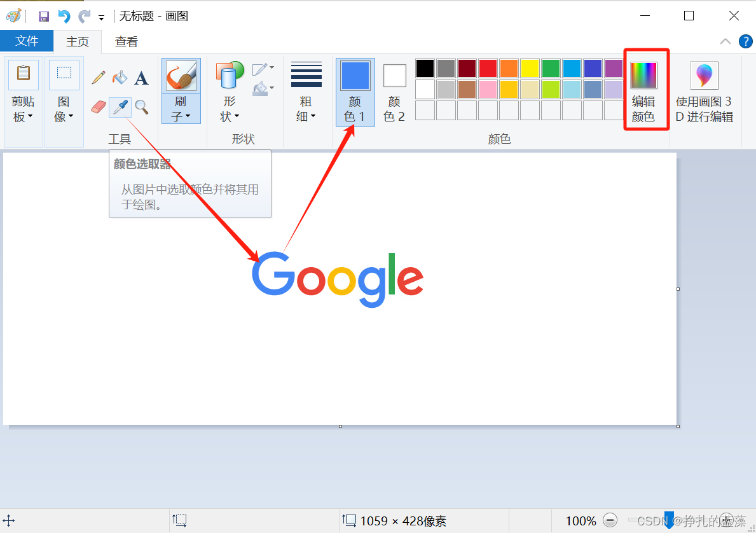Click the canvas right-edge resize handle
Viewport: 756px width, 533px height.
pos(678,289)
